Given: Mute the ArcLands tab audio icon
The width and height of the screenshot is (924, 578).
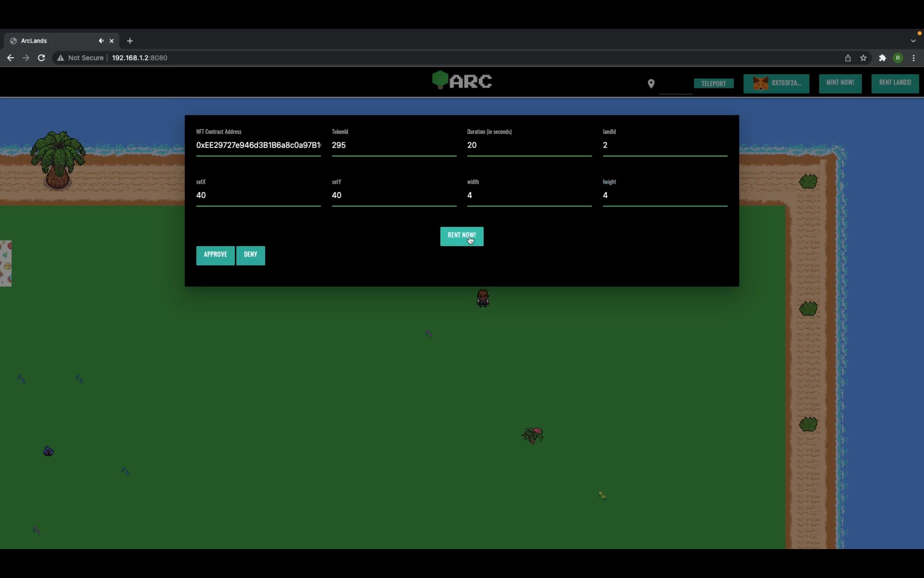Looking at the screenshot, I should pyautogui.click(x=101, y=40).
